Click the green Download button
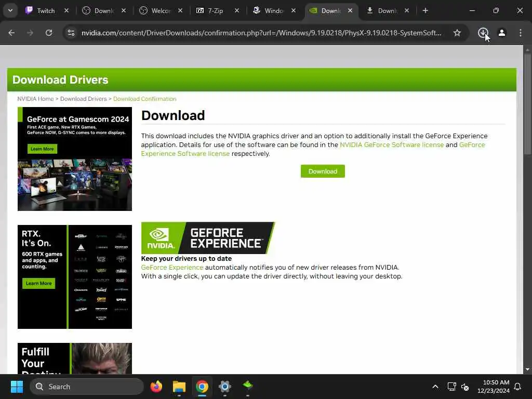The width and height of the screenshot is (532, 399). [323, 171]
